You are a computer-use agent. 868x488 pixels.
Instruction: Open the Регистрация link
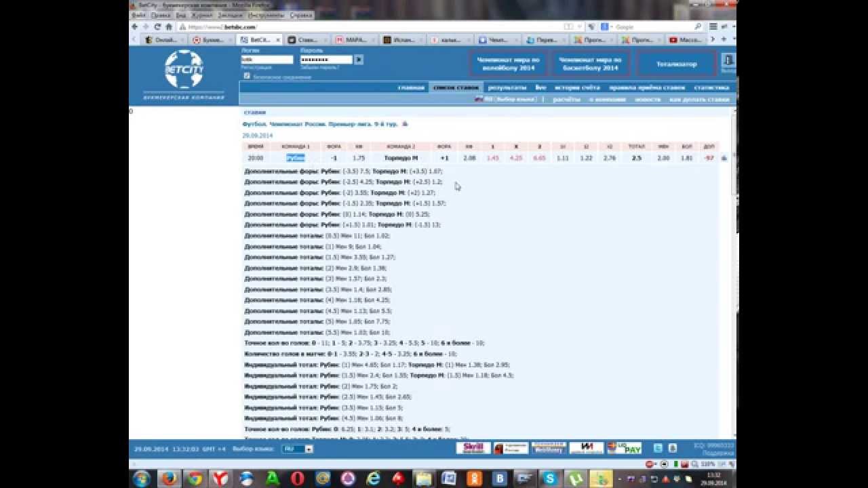click(x=256, y=68)
